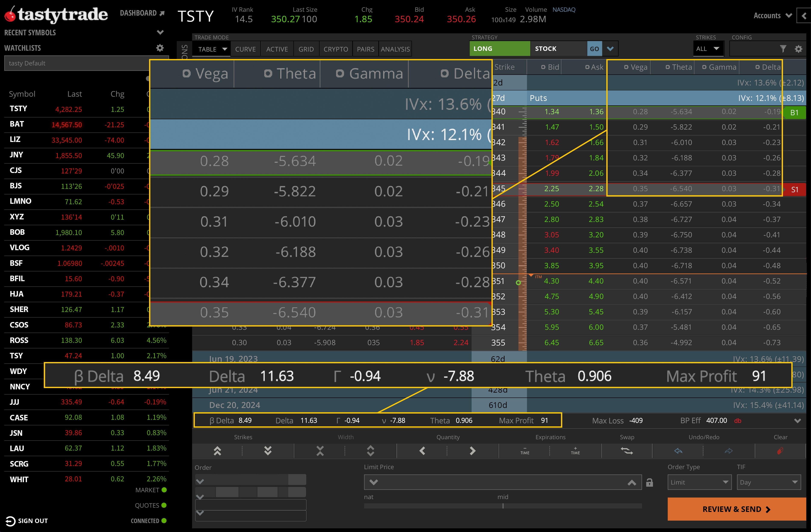Image resolution: width=811 pixels, height=532 pixels.
Task: Lock the limit price with the padlock
Action: [x=649, y=482]
